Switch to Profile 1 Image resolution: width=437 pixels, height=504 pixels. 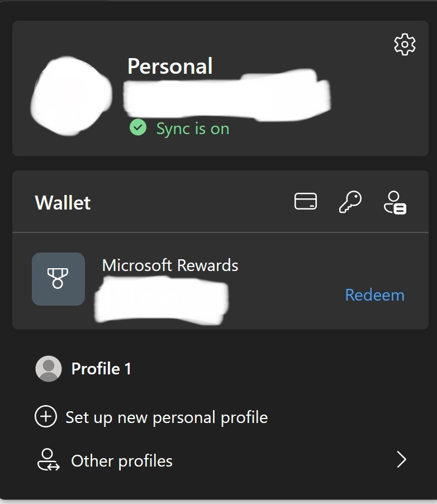(101, 369)
